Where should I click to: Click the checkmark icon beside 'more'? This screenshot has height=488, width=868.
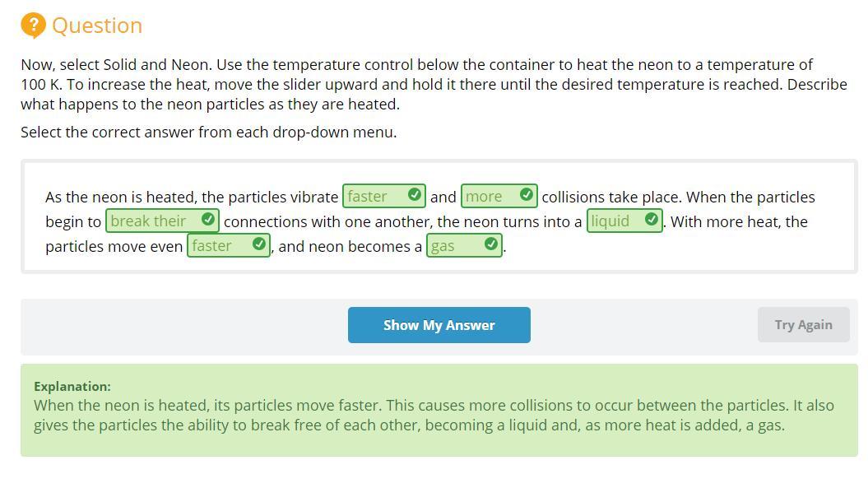(527, 195)
